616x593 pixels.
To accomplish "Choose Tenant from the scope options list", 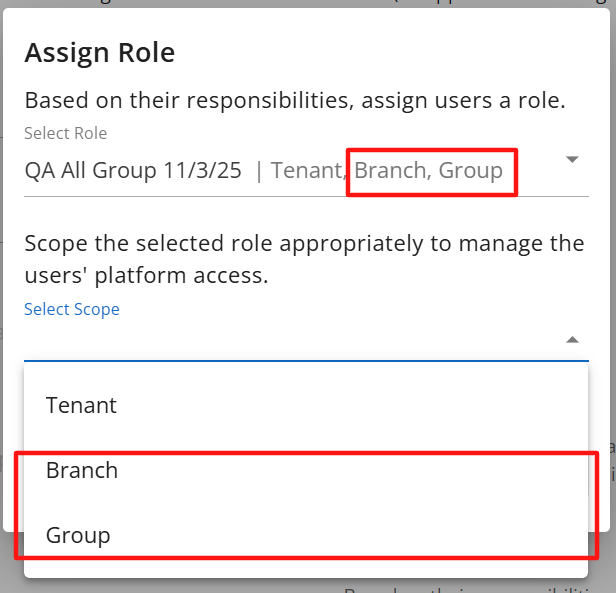I will click(82, 405).
